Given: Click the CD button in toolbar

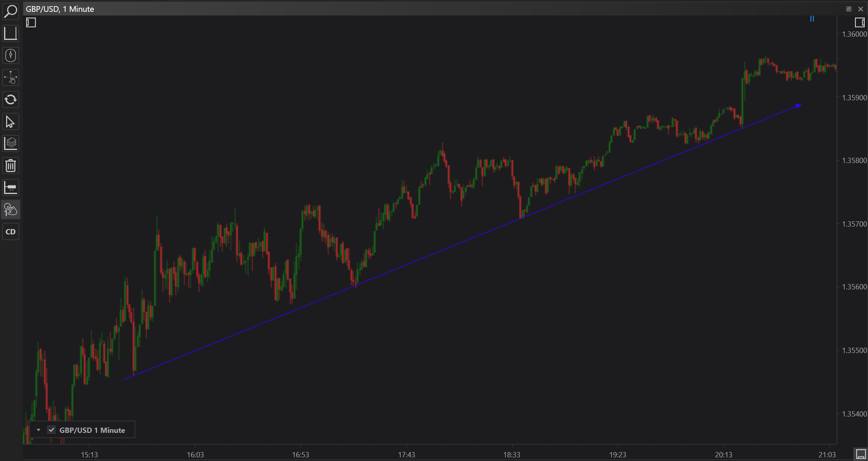Looking at the screenshot, I should pos(10,232).
